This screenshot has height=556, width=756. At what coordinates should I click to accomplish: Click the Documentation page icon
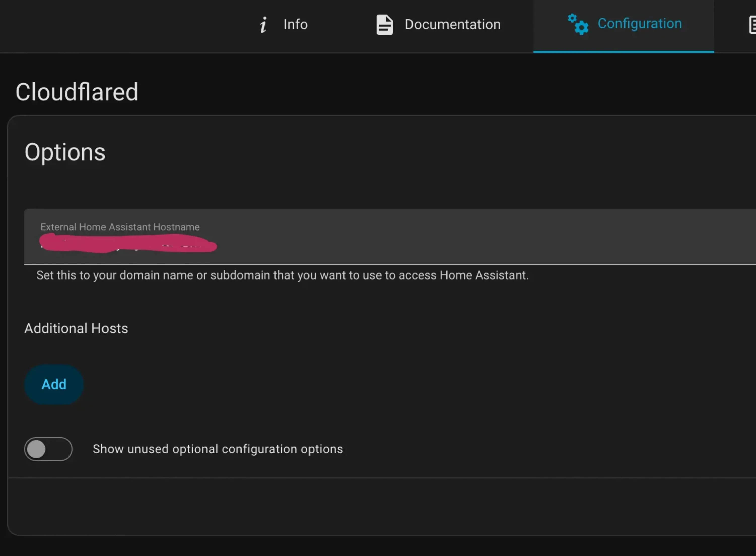click(x=384, y=24)
